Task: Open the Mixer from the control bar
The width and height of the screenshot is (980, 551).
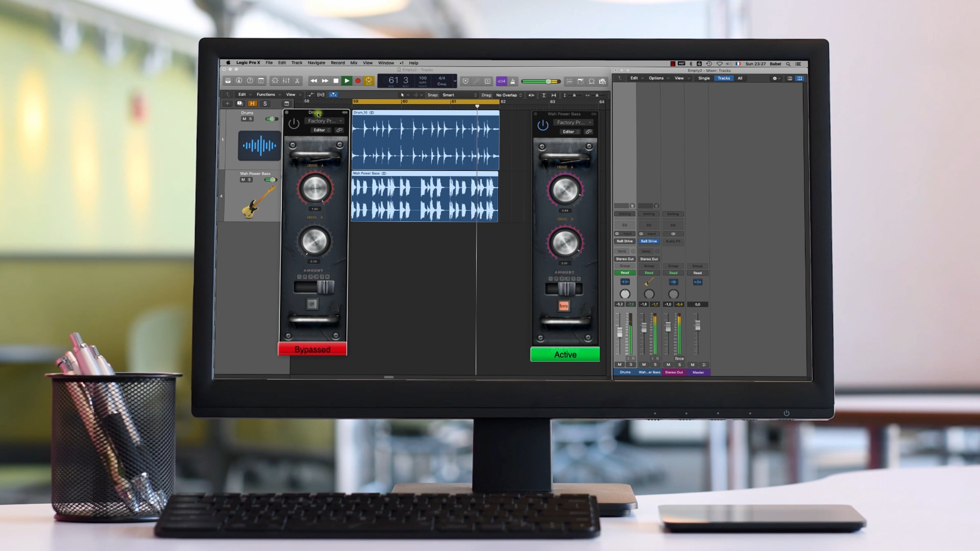Action: (x=286, y=81)
